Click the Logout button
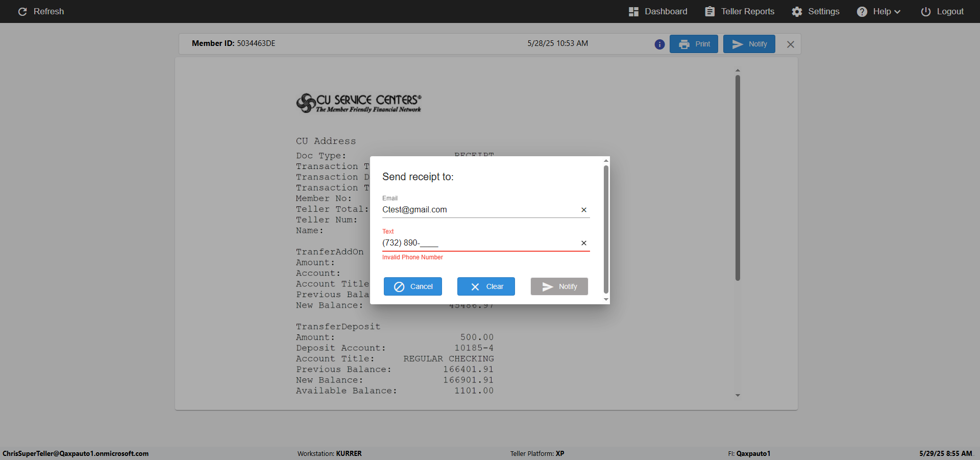Screen dimensions: 980x460 pyautogui.click(x=942, y=11)
